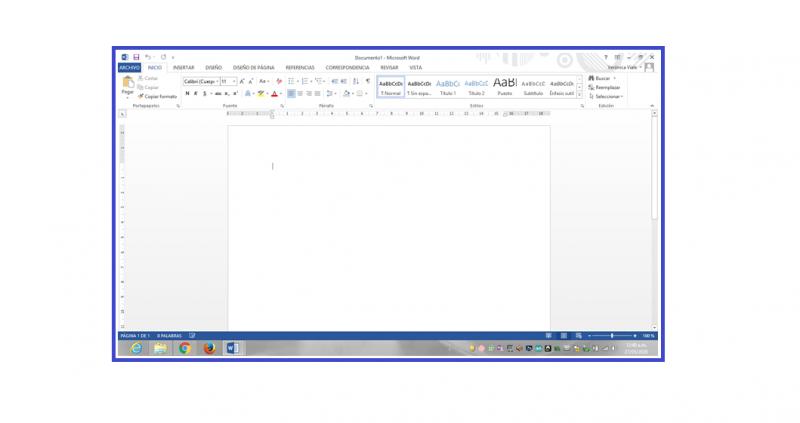Open Google Chrome from the taskbar
The height and width of the screenshot is (423, 800).
point(185,348)
